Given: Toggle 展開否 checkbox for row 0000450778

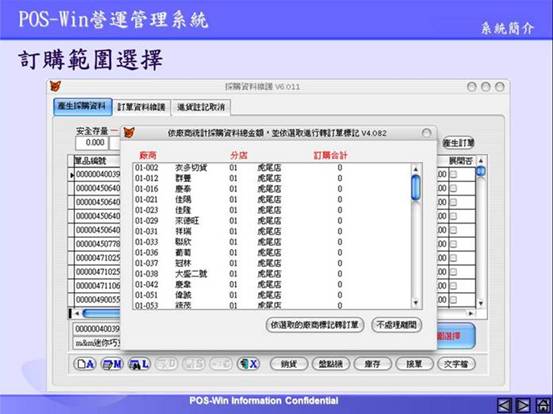Looking at the screenshot, I should [453, 244].
